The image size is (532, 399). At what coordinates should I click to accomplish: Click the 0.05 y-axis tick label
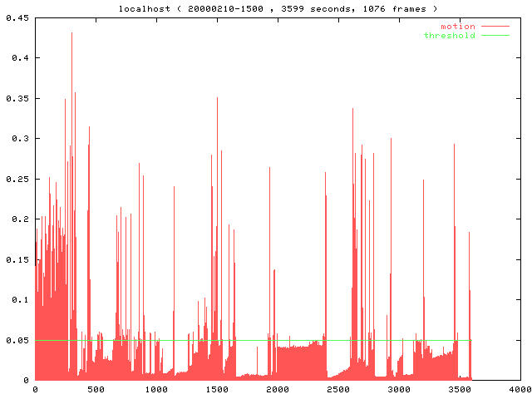(17, 340)
